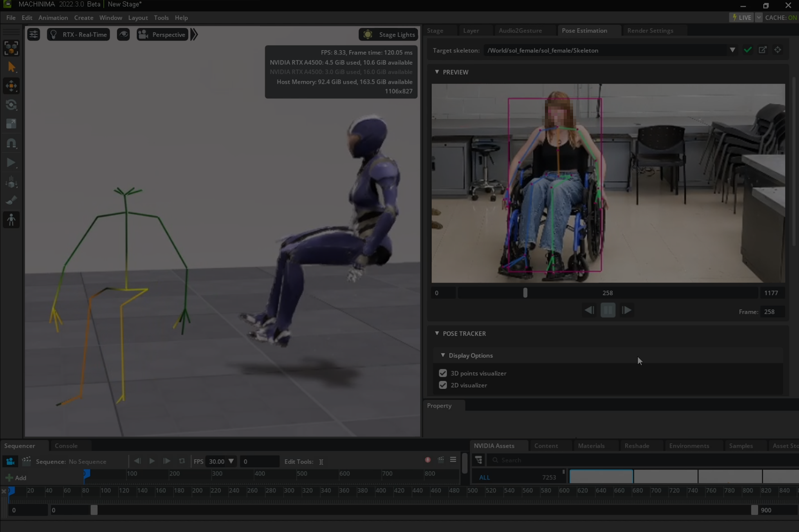Click the green checkmark next to target skeleton
Screen dimensions: 799x532
(748, 50)
